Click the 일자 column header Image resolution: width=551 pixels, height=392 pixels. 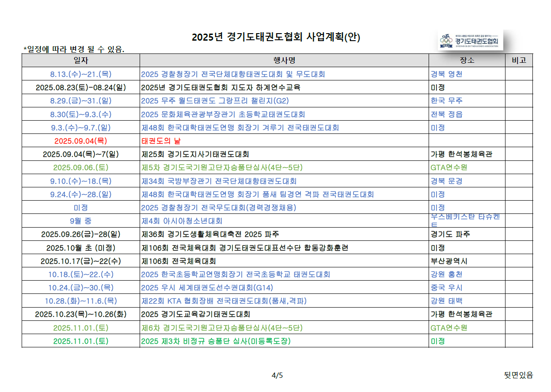(x=81, y=61)
